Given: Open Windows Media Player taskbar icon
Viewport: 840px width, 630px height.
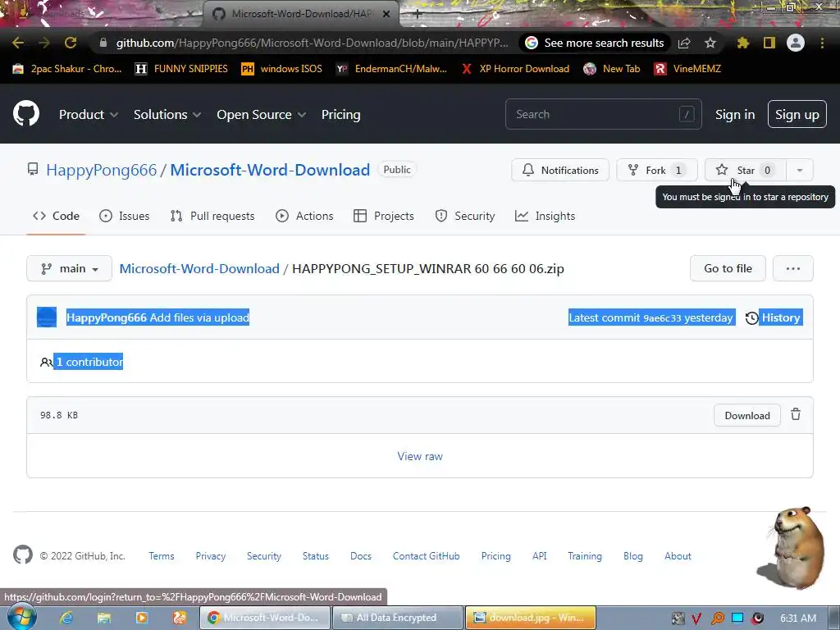Looking at the screenshot, I should pyautogui.click(x=141, y=618).
